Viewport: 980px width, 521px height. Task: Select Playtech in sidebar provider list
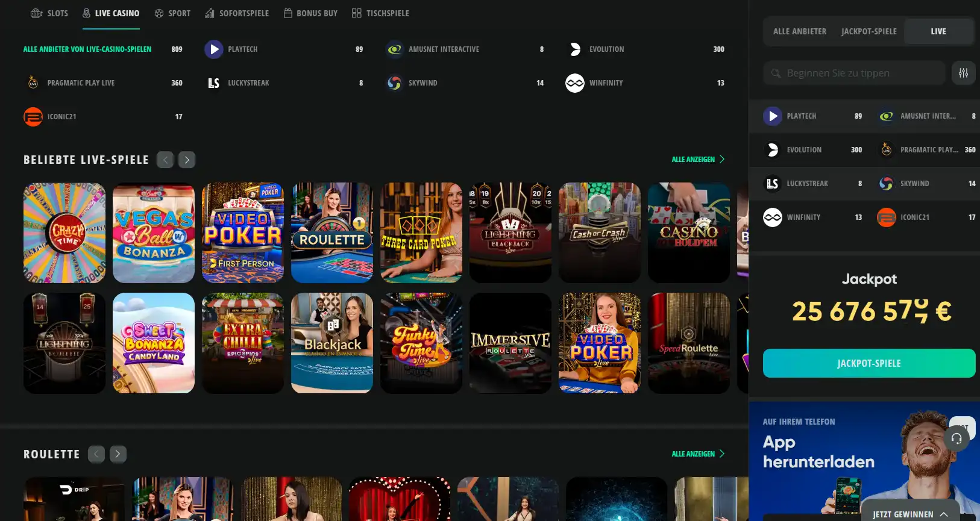813,116
